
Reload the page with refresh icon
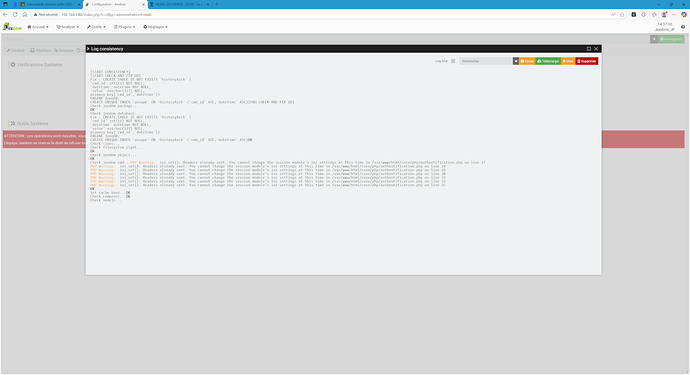point(15,15)
